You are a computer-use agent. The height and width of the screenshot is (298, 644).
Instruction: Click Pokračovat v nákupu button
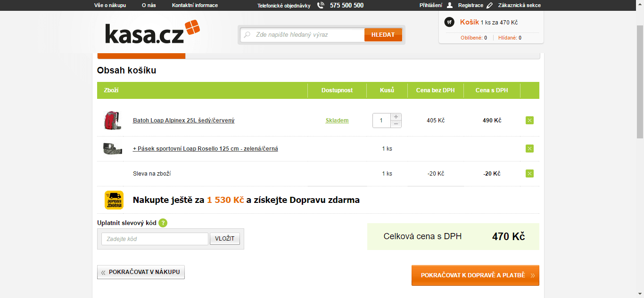141,272
